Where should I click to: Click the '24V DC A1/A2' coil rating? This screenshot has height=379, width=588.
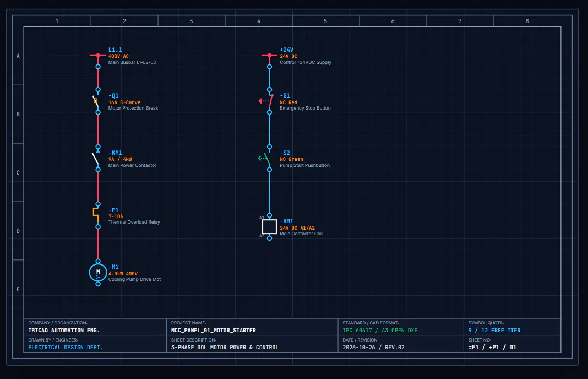click(x=297, y=228)
